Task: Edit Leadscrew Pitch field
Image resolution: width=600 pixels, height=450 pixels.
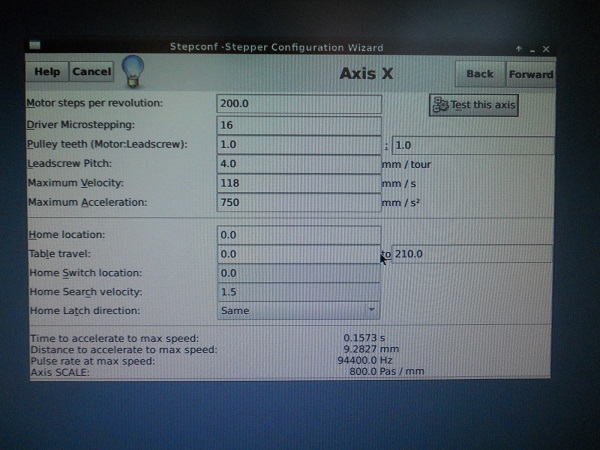Action: coord(299,164)
